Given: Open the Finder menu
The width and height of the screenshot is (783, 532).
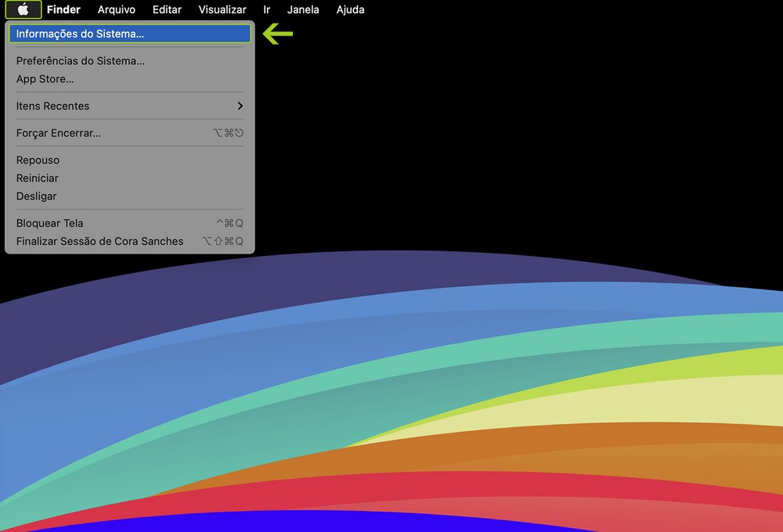Looking at the screenshot, I should coord(63,9).
